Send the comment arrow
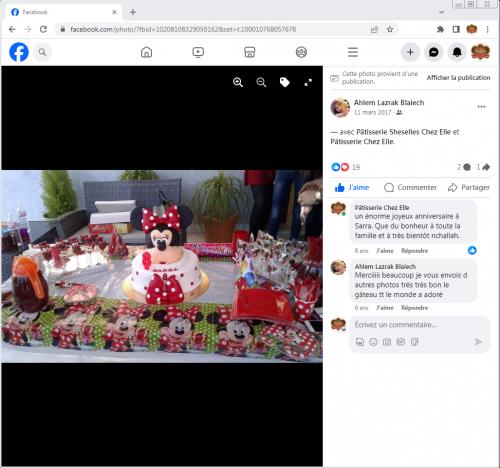 [478, 342]
